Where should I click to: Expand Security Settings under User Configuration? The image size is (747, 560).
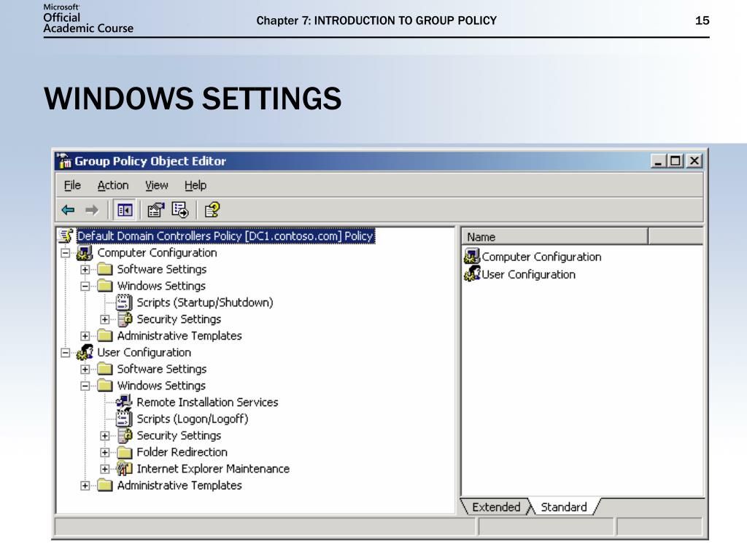click(x=105, y=435)
